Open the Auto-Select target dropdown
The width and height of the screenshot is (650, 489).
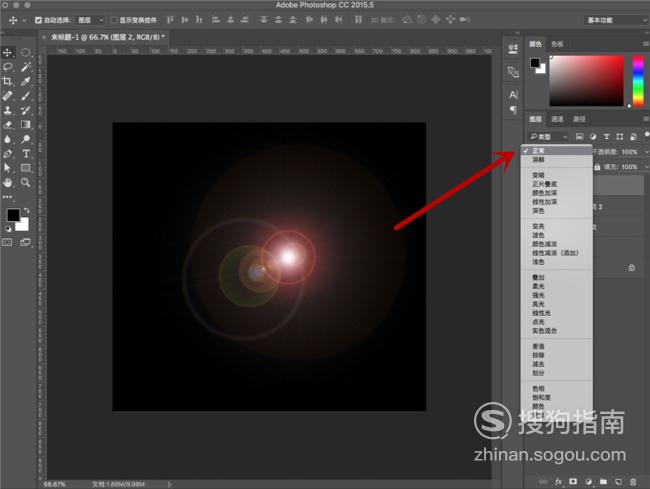[x=91, y=20]
